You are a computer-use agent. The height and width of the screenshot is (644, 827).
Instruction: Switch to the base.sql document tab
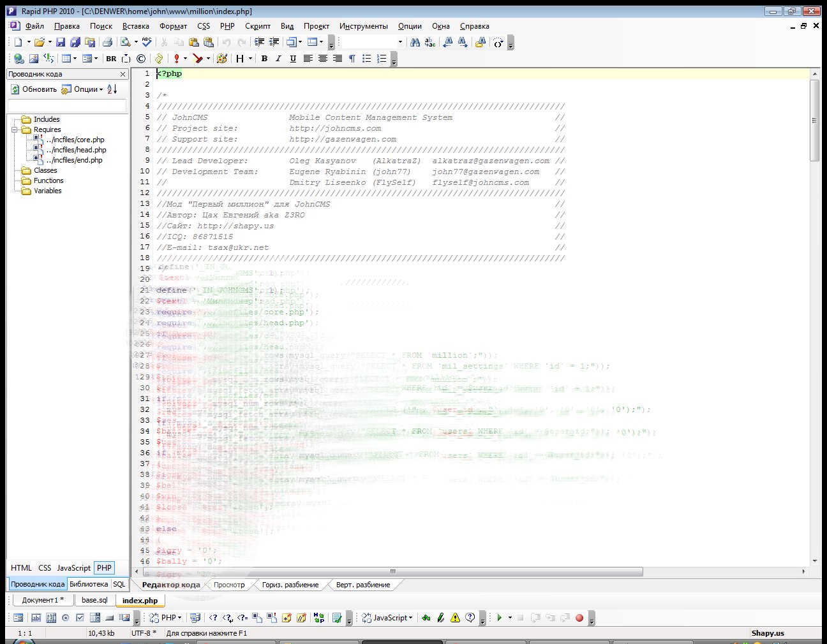point(94,600)
